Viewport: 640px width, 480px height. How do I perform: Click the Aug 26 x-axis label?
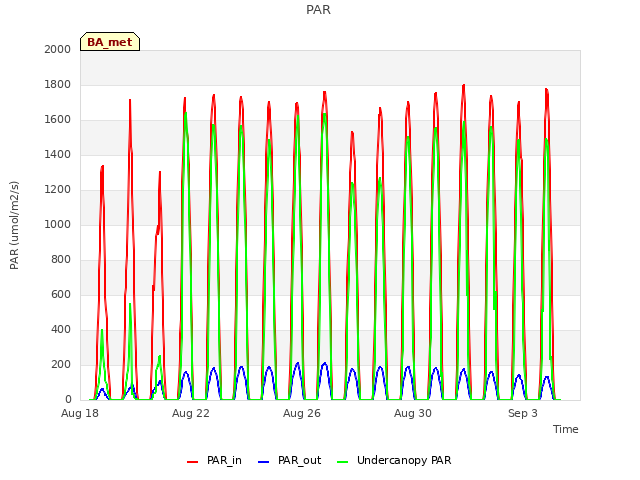(x=302, y=413)
